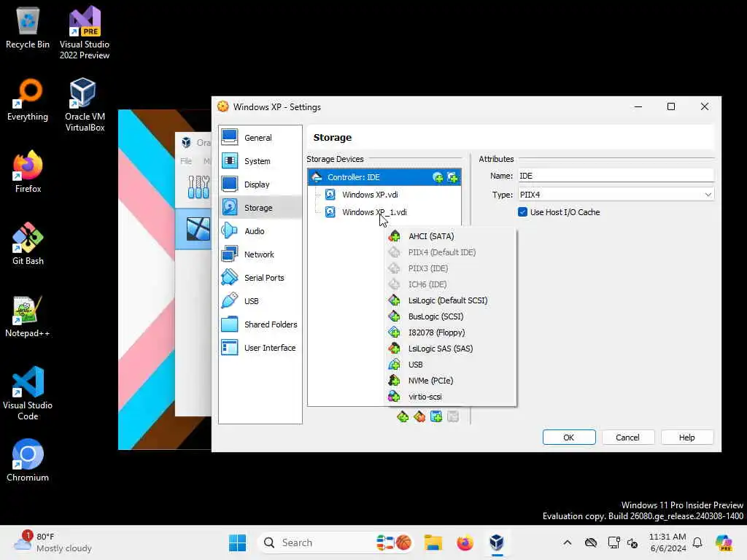Screen dimensions: 747x560
Task: Choose virtio-scsi from the controller menu
Action: coord(450,397)
